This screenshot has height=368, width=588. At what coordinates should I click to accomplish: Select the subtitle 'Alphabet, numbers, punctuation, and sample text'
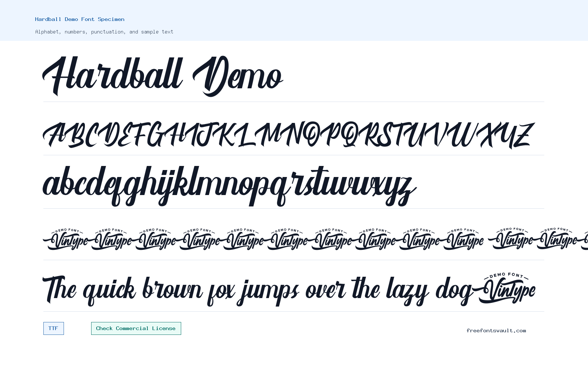click(x=104, y=32)
